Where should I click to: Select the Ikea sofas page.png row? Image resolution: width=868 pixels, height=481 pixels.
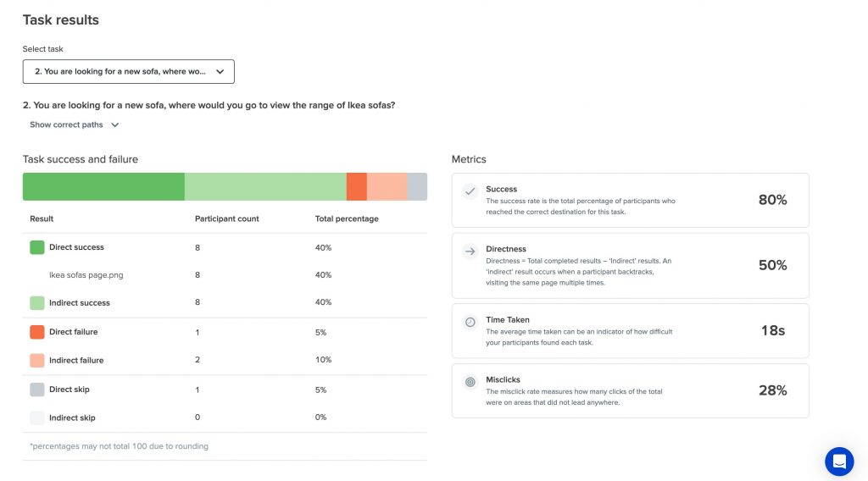point(225,274)
